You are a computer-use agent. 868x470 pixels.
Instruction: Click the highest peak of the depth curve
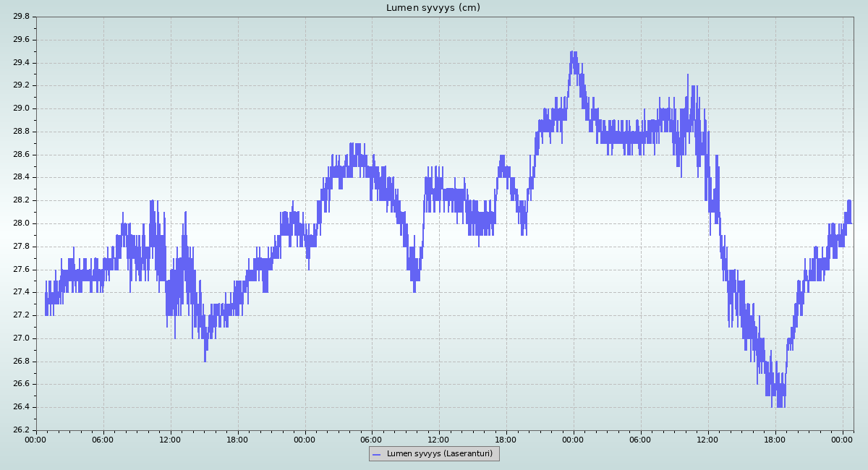(x=573, y=53)
